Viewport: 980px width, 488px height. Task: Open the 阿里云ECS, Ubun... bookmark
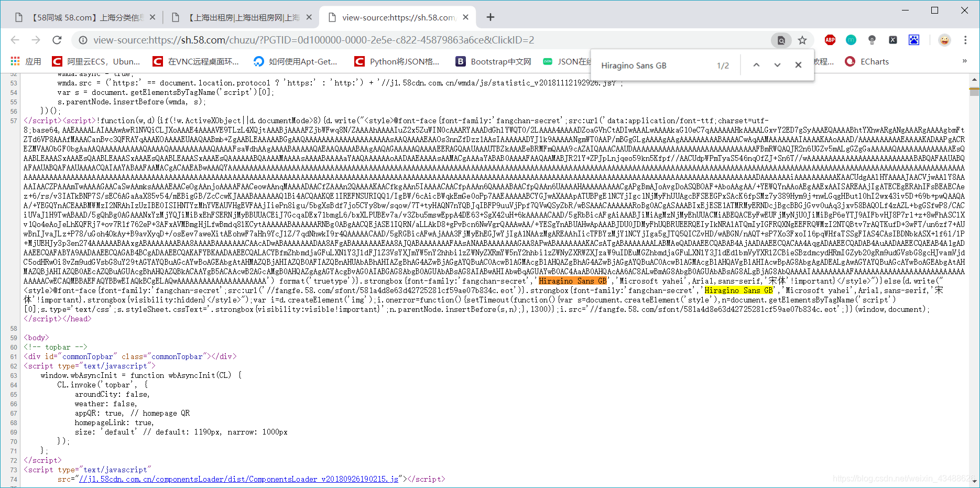[x=96, y=61]
